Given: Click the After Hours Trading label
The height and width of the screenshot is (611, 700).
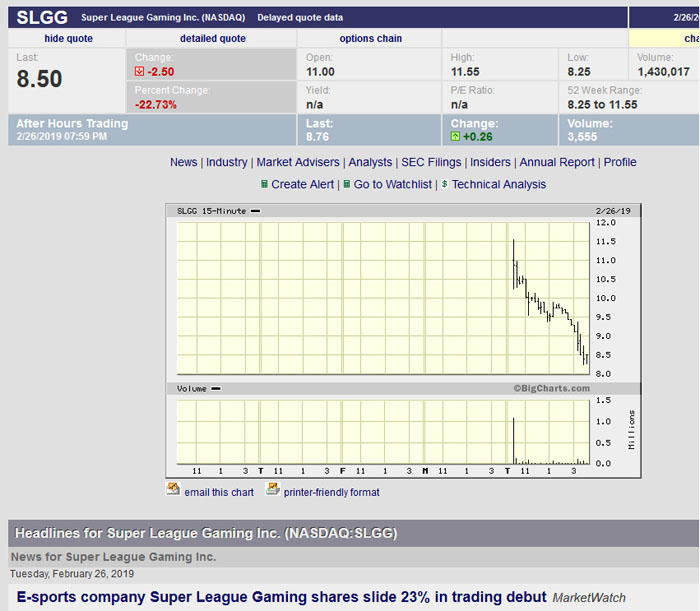Looking at the screenshot, I should (x=72, y=124).
